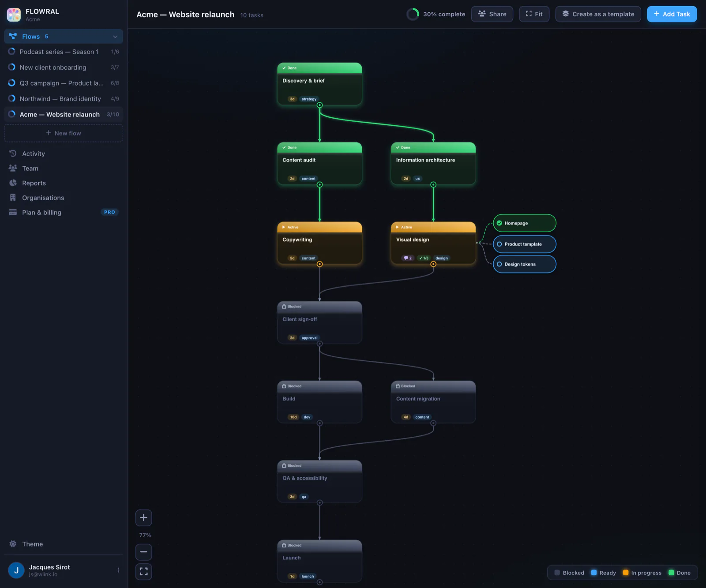
Task: Click Done legend swatch
Action: click(672, 573)
